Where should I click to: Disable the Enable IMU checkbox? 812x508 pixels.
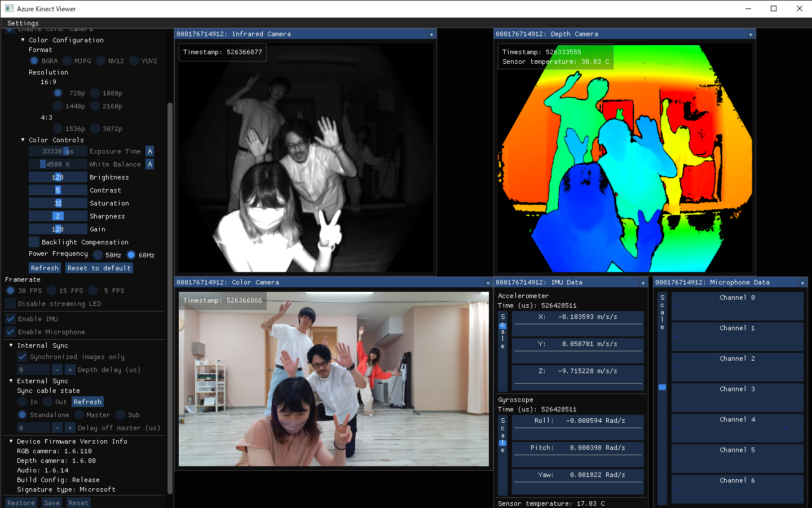[11, 319]
